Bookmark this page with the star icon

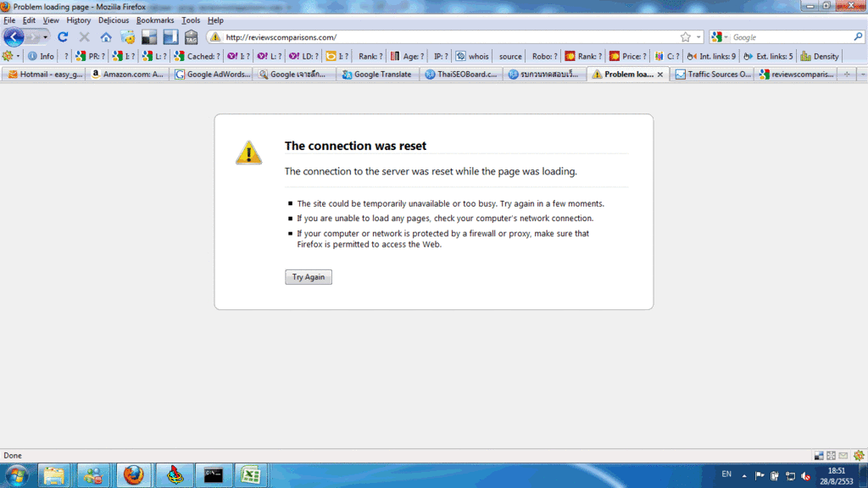[685, 37]
